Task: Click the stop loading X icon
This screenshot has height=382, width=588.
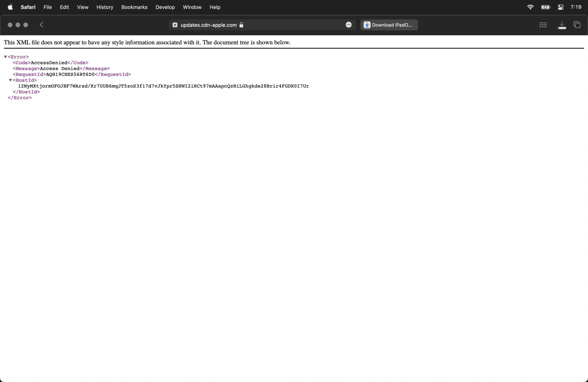Action: [175, 25]
